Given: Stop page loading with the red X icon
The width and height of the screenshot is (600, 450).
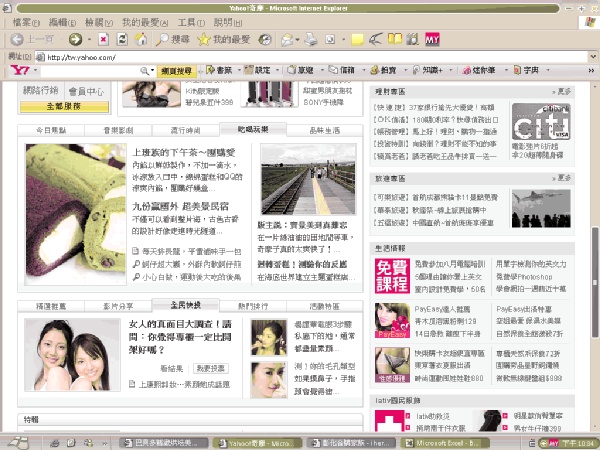Looking at the screenshot, I should [x=103, y=39].
